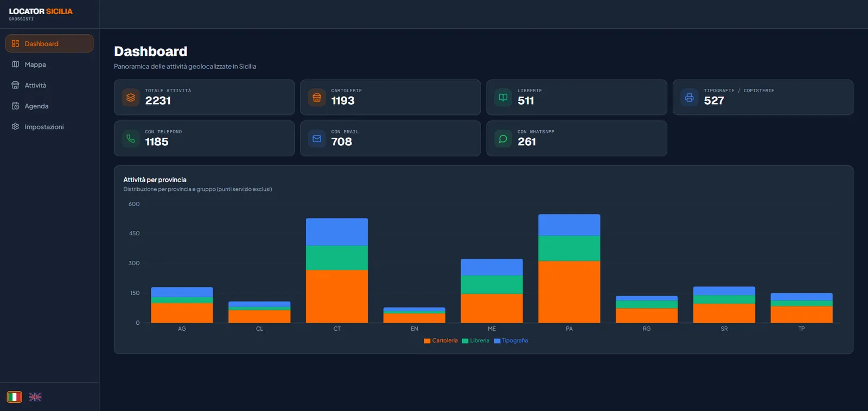Click the TP axis label

(x=802, y=329)
